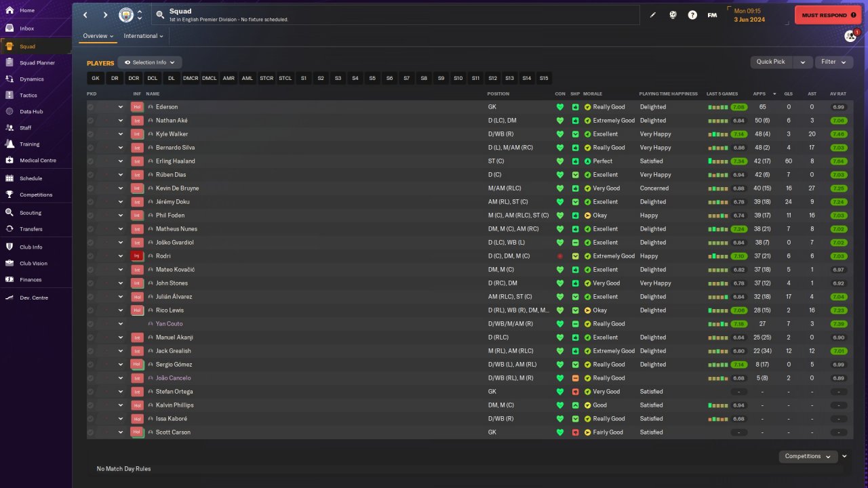
Task: Go to Finances section
Action: (31, 280)
